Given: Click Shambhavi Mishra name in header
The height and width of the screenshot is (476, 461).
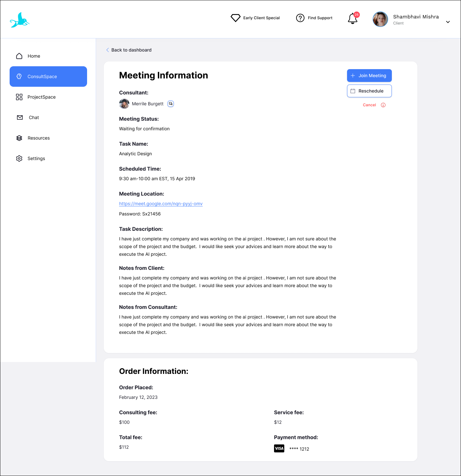Looking at the screenshot, I should (416, 17).
